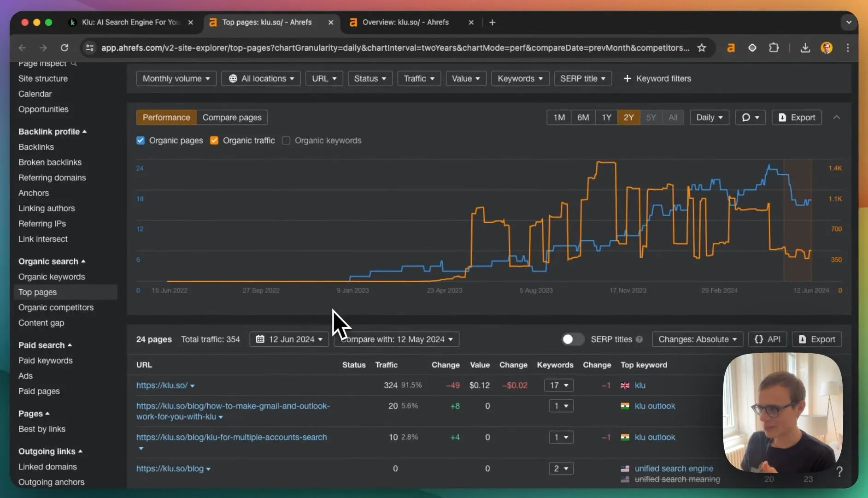Go back to the previous page
868x498 pixels.
[x=22, y=48]
